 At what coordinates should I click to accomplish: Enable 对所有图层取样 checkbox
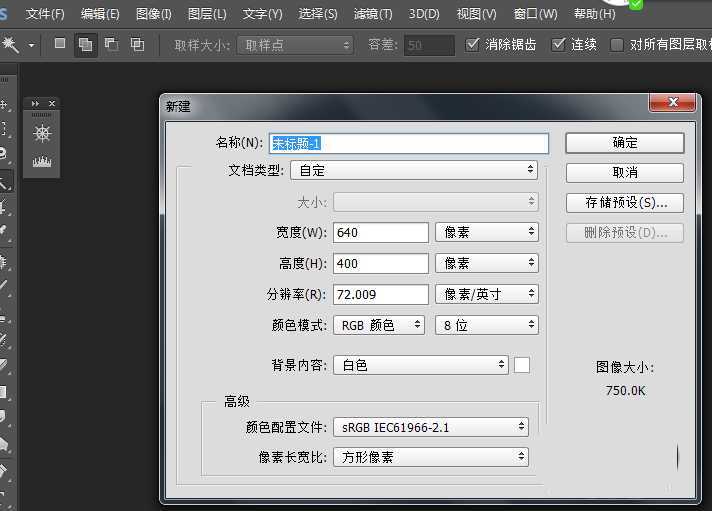[x=617, y=45]
